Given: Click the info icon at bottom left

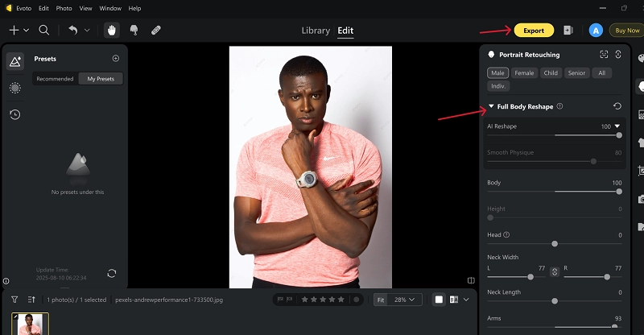Looking at the screenshot, I should [x=6, y=281].
